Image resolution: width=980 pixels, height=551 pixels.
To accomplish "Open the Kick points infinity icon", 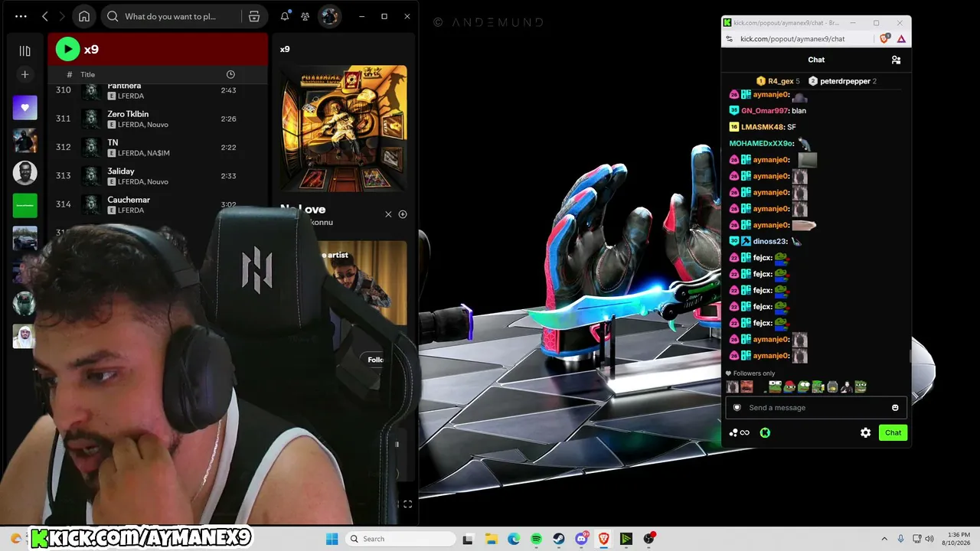I will point(740,433).
